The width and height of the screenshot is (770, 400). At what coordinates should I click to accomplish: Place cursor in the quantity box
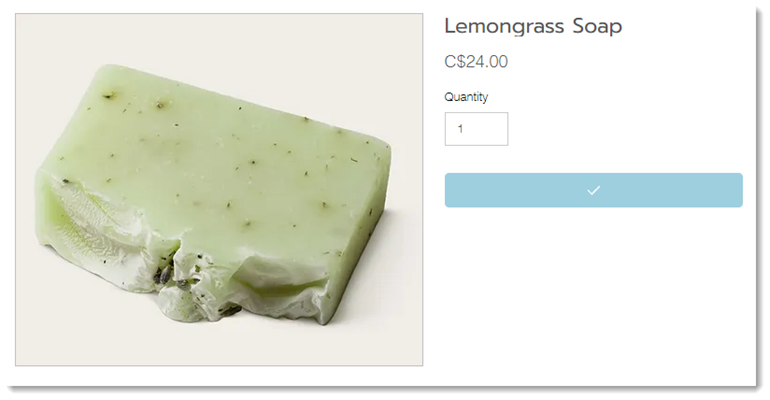click(476, 129)
